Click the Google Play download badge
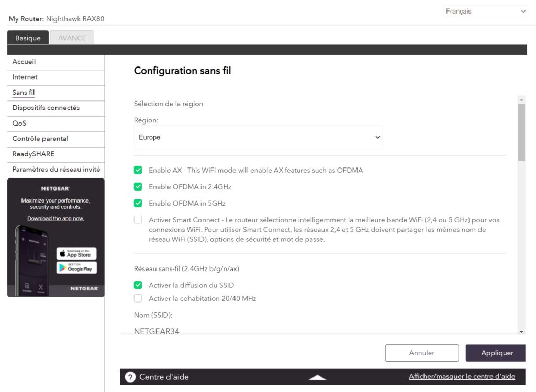The image size is (536, 392). click(76, 267)
